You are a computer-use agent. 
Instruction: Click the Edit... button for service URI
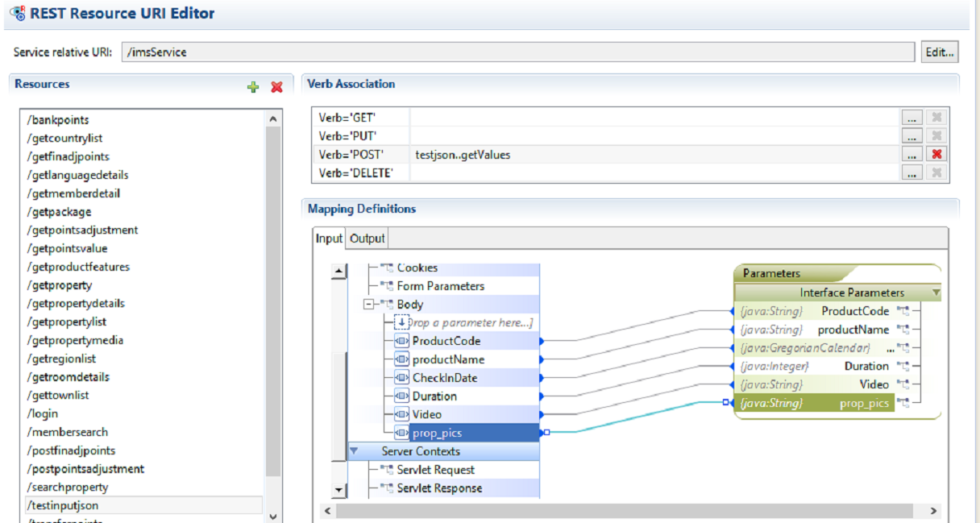coord(940,52)
